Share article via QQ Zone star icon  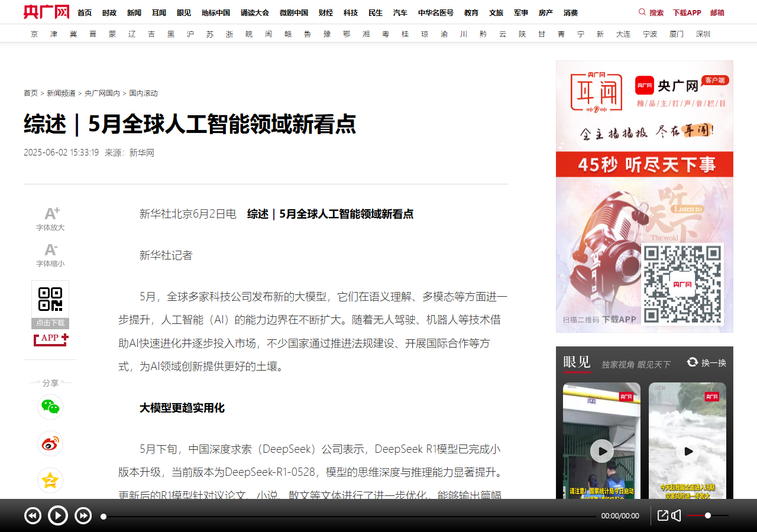pos(50,481)
